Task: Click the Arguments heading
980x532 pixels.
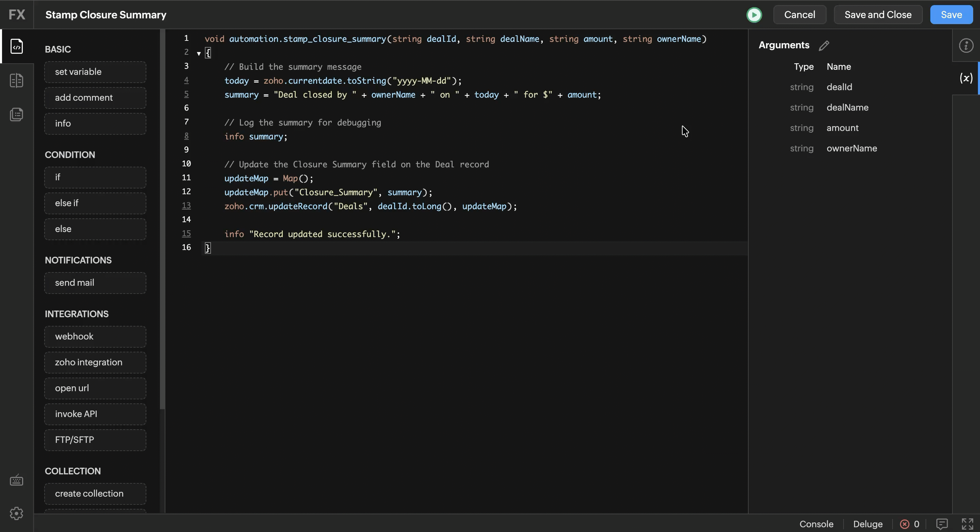Action: pyautogui.click(x=784, y=45)
